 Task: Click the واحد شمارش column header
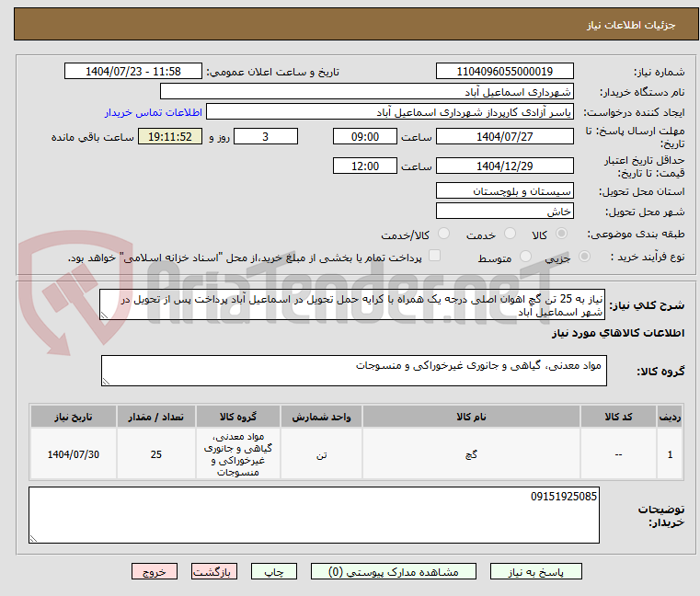point(321,417)
